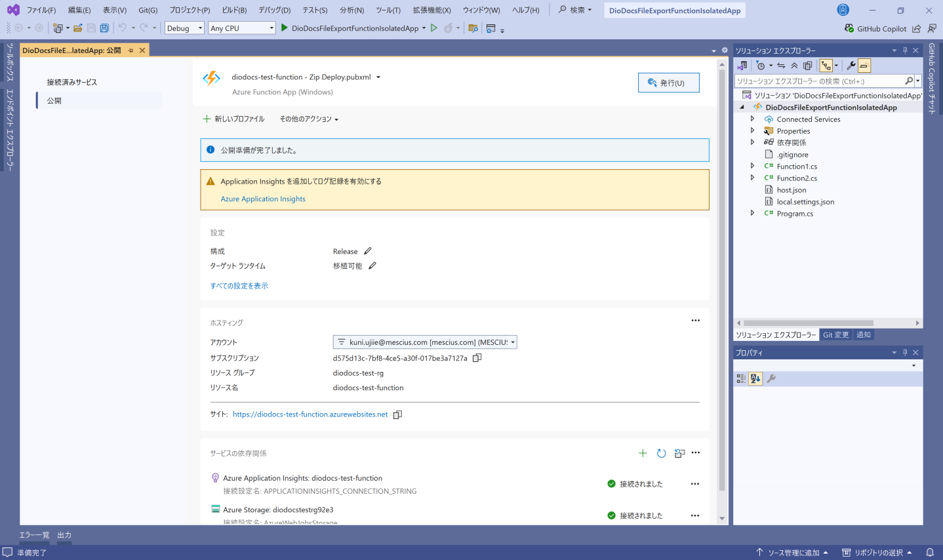Open the account selection combo box

(425, 342)
